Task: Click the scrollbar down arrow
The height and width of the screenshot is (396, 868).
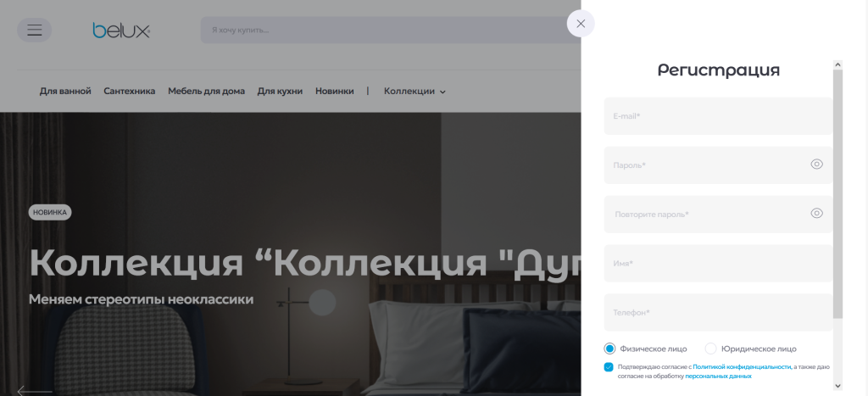Action: pos(838,386)
